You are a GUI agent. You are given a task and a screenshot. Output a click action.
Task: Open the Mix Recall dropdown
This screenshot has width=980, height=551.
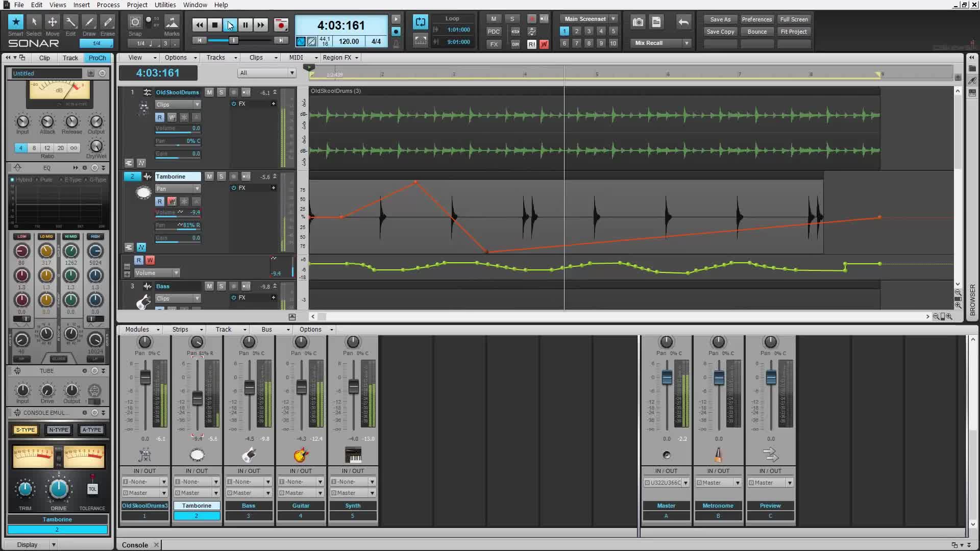(687, 43)
